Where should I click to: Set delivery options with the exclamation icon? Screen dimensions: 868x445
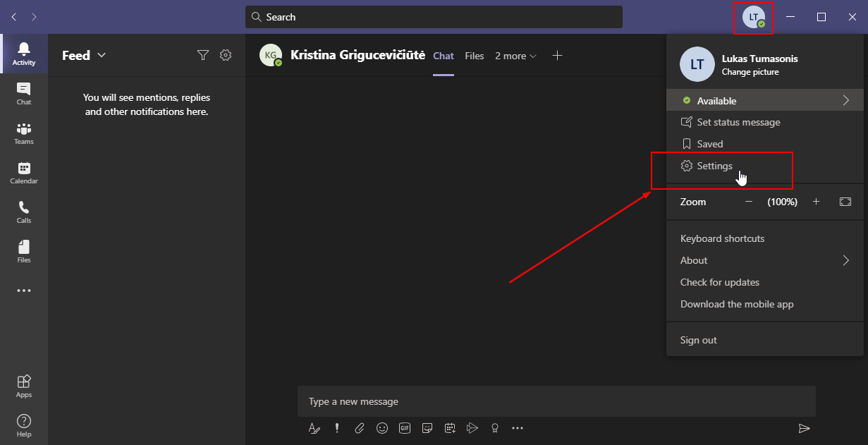337,428
